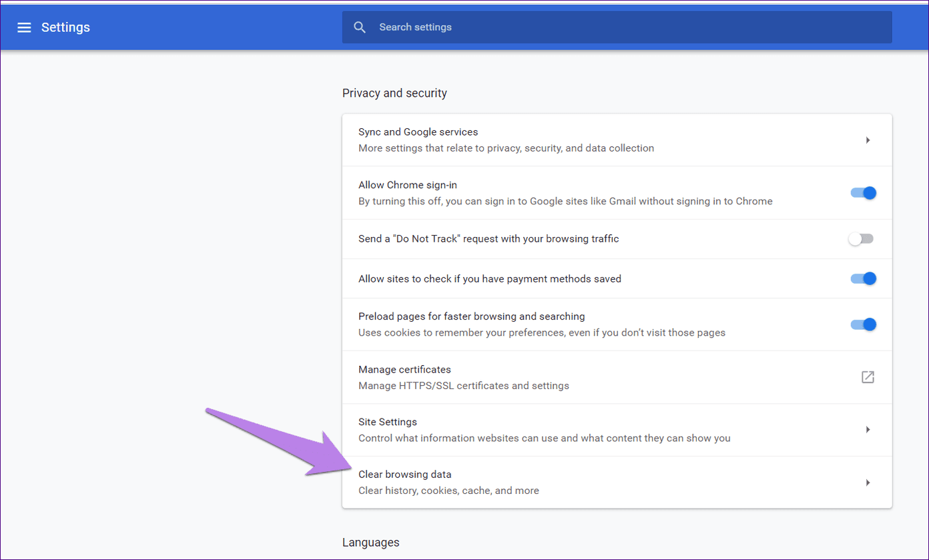
Task: Click 'Clear history, cookies, cache, and more'
Action: click(448, 491)
